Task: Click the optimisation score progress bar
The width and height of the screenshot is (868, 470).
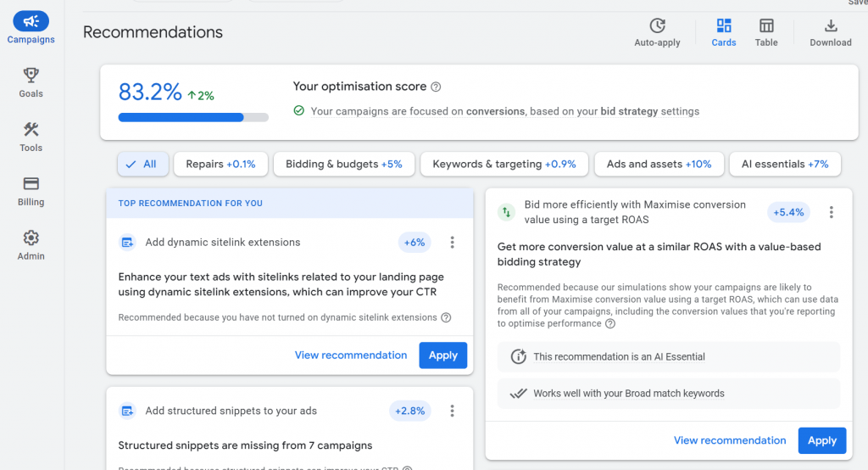Action: tap(193, 117)
